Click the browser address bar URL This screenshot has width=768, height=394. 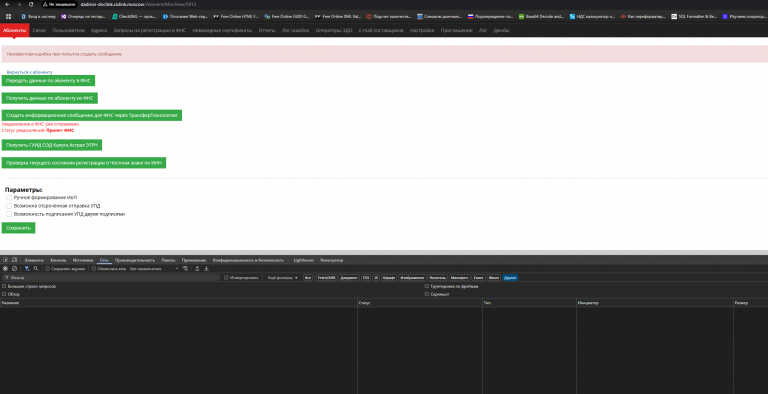[138, 4]
